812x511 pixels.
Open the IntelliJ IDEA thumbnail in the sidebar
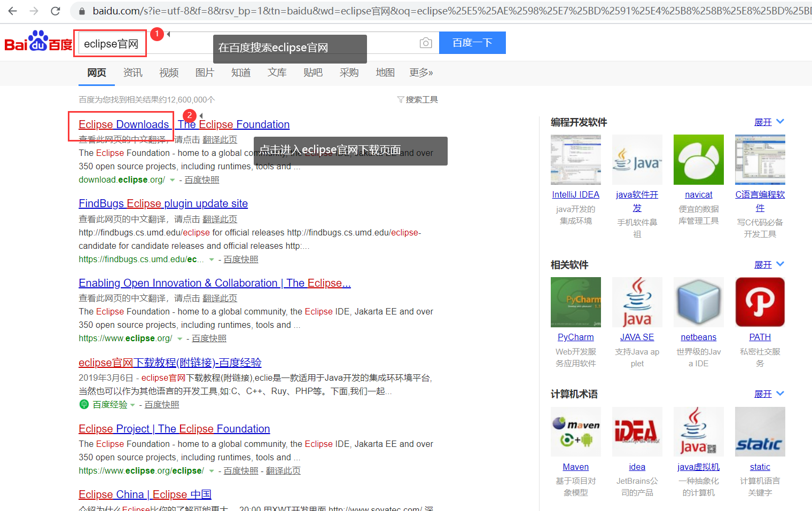coord(575,160)
